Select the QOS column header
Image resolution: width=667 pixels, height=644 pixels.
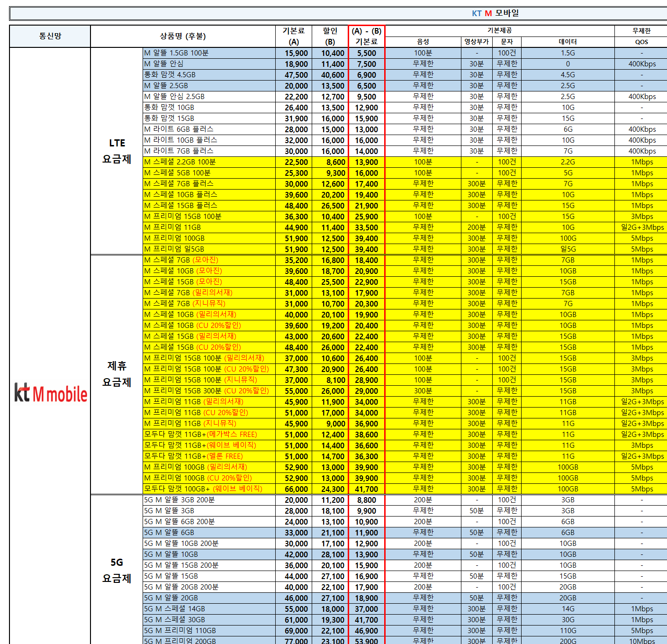pyautogui.click(x=641, y=42)
